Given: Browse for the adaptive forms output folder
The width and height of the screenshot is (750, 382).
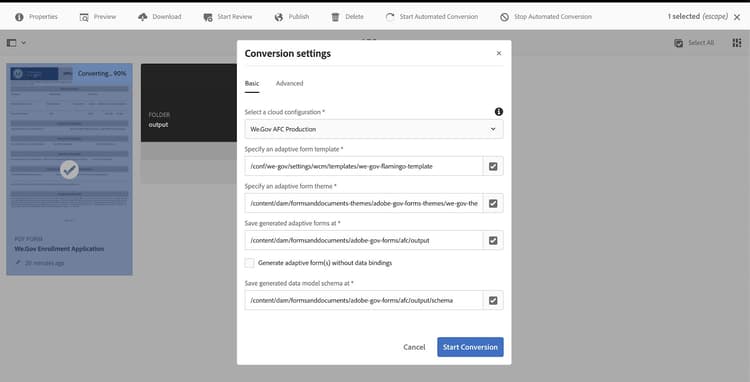Looking at the screenshot, I should 493,240.
